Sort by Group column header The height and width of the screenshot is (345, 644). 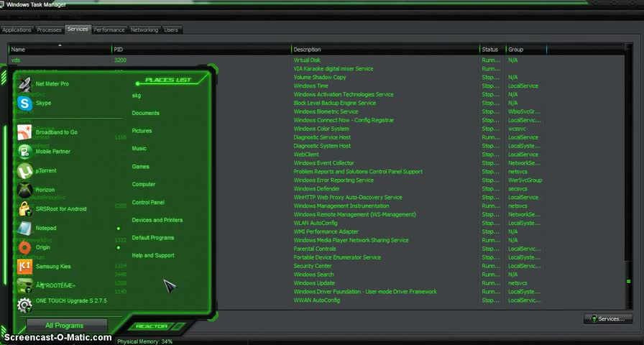525,50
